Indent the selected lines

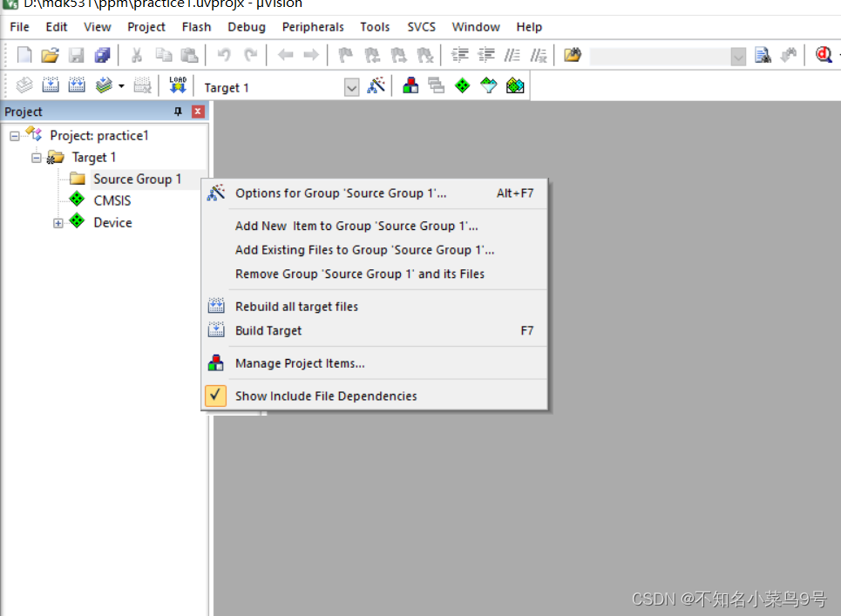(x=459, y=55)
